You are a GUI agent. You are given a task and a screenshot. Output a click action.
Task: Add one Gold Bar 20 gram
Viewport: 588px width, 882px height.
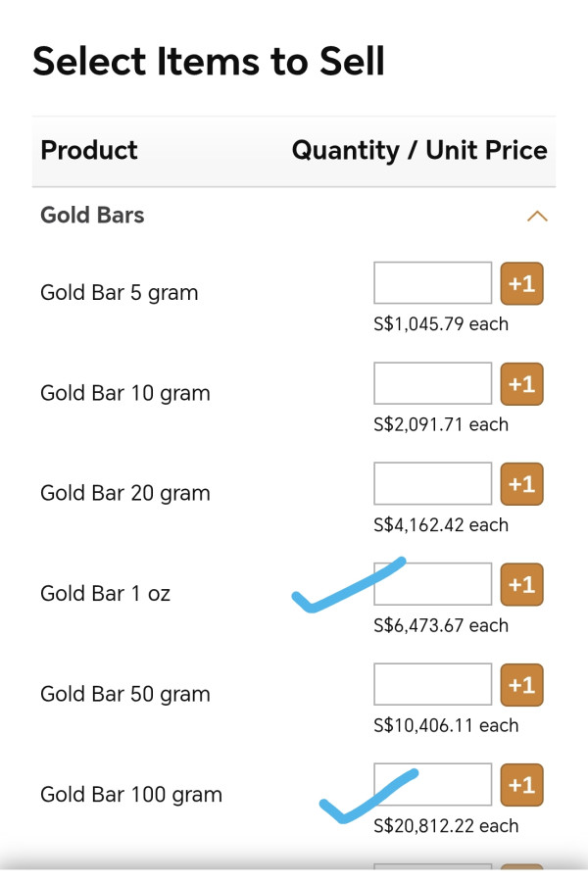click(x=521, y=484)
